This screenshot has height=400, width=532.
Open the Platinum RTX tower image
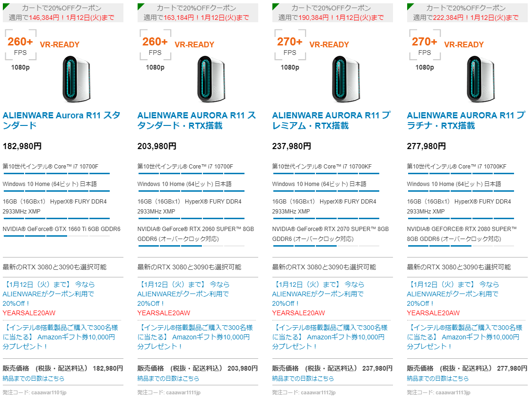click(481, 80)
